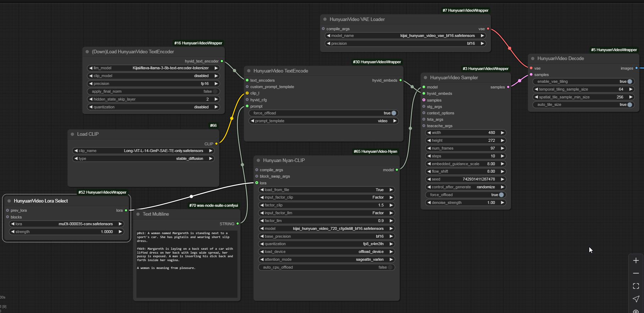This screenshot has height=313, width=644.
Task: Collapse the Load CLIP node via its dot
Action: click(72, 134)
